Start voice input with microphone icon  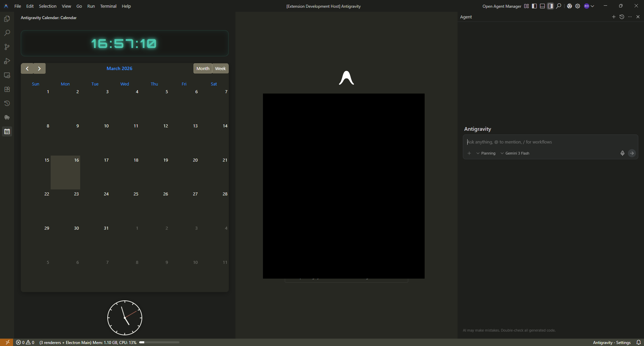[x=622, y=153]
